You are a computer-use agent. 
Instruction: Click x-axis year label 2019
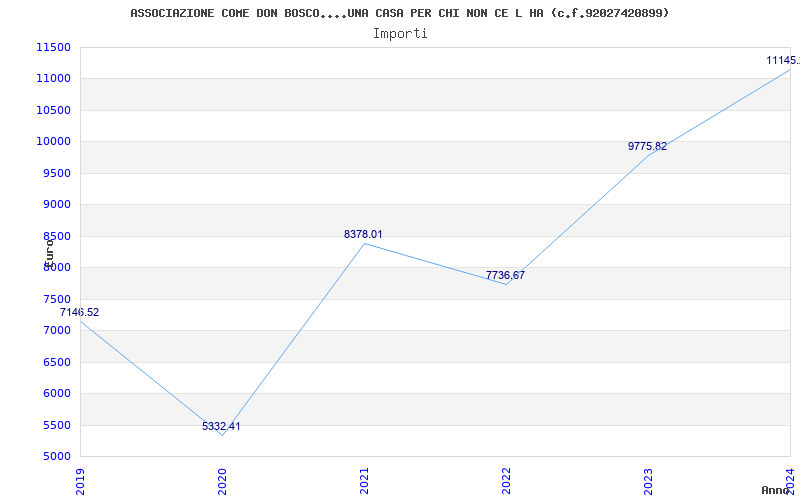(x=80, y=481)
